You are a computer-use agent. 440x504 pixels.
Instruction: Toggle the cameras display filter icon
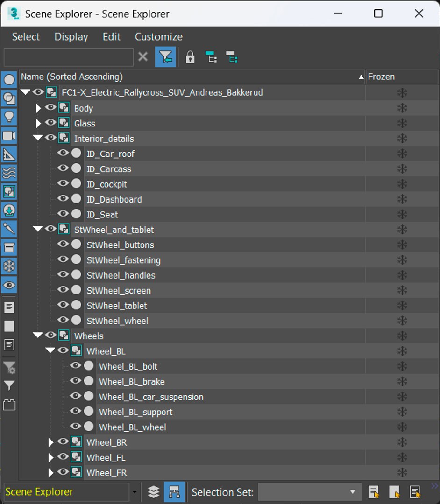(9, 135)
